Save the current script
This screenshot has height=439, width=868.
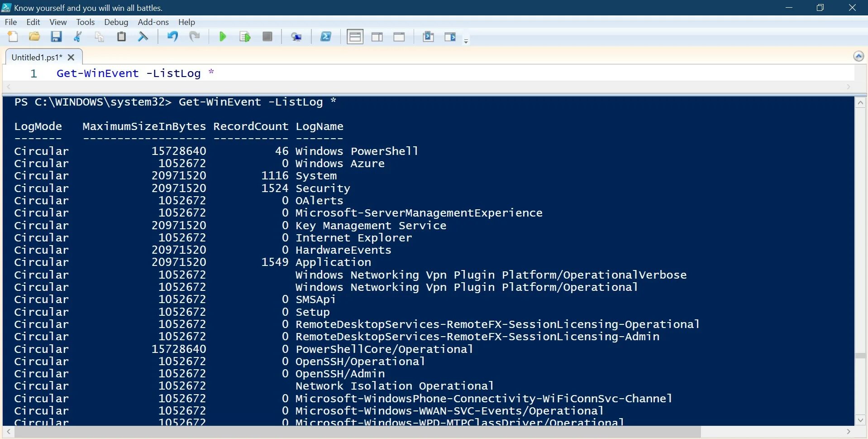pyautogui.click(x=56, y=37)
